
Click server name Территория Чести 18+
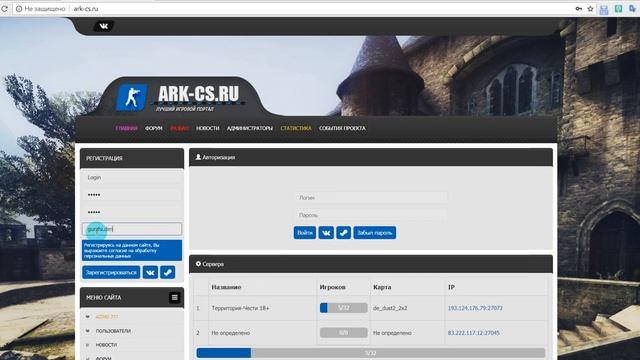(x=240, y=308)
